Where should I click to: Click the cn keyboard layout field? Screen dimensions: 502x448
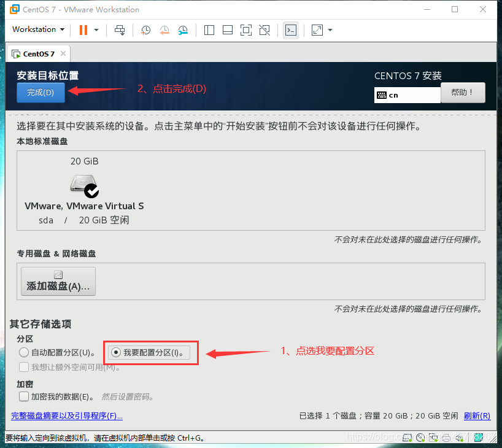click(x=407, y=95)
